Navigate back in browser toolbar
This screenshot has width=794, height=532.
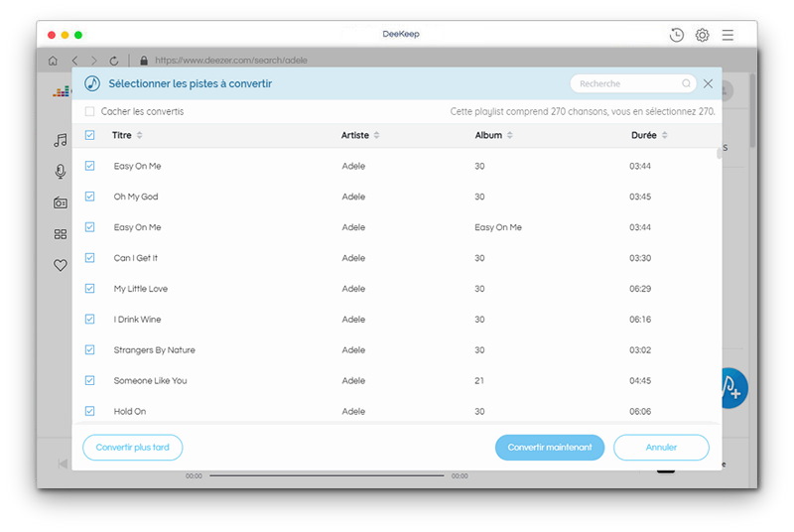(x=75, y=61)
